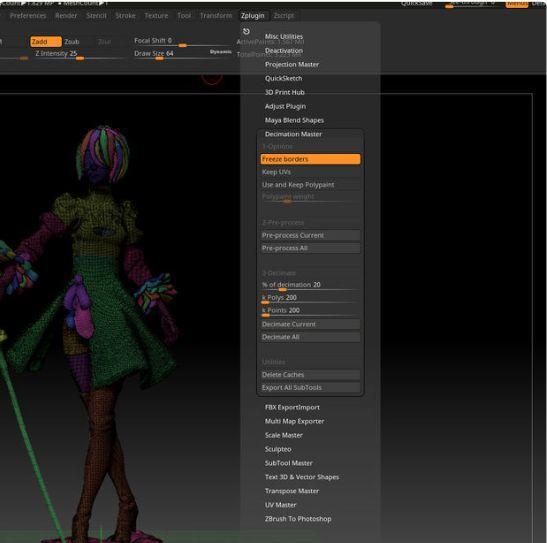Open the Transform menu
The image size is (547, 543).
point(216,16)
